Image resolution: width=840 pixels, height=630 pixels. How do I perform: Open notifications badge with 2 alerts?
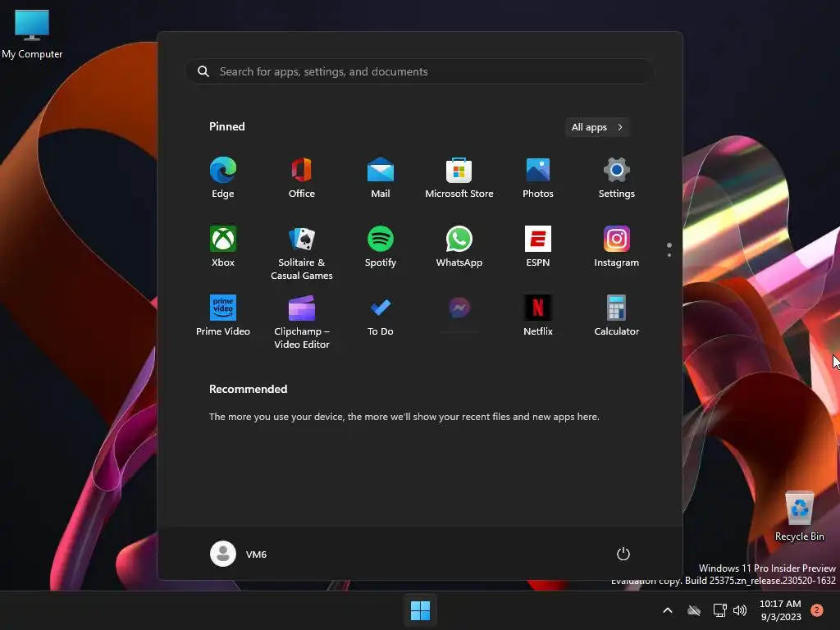[x=816, y=610]
